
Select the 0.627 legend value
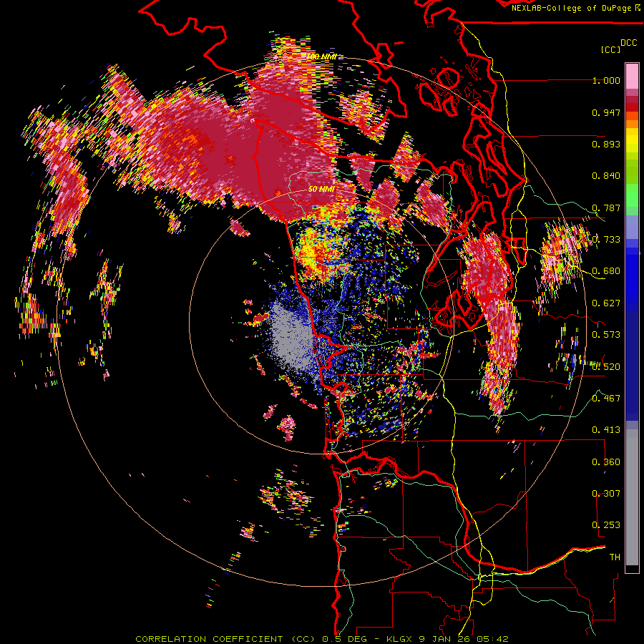tap(606, 303)
